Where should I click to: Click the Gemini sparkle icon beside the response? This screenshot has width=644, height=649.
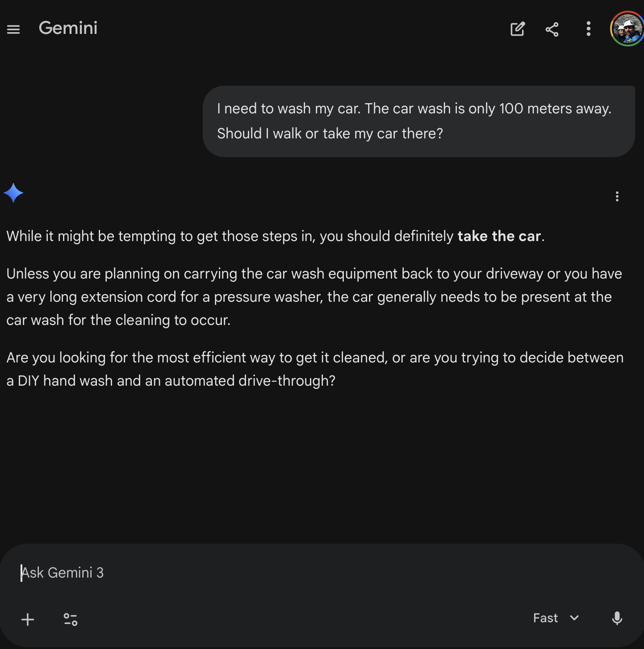coord(13,193)
